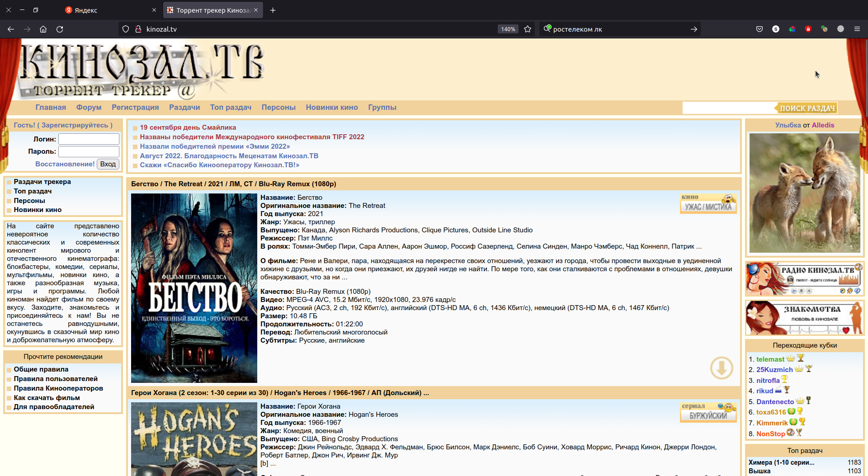Image resolution: width=868 pixels, height=476 pixels.
Task: Click the 140% zoom level indicator
Action: [x=508, y=29]
